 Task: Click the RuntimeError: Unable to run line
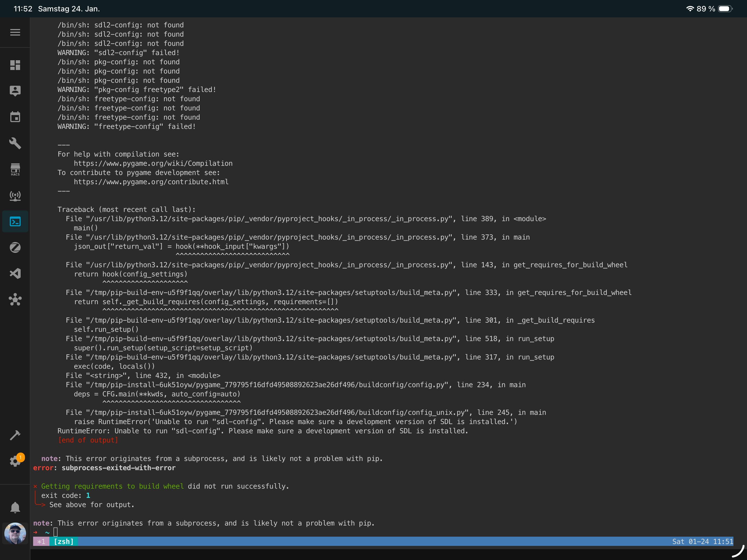click(x=263, y=431)
